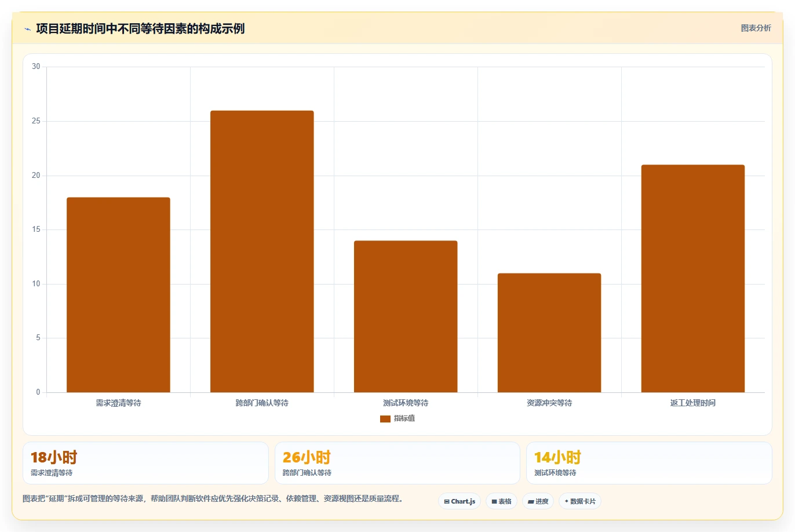The height and width of the screenshot is (532, 795).
Task: Click the y-axis value 30
Action: [x=36, y=67]
